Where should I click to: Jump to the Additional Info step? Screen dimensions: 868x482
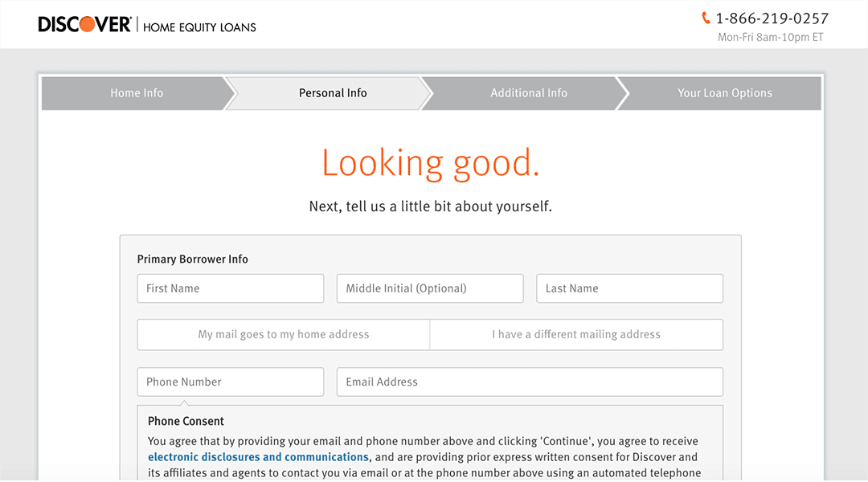pyautogui.click(x=529, y=93)
